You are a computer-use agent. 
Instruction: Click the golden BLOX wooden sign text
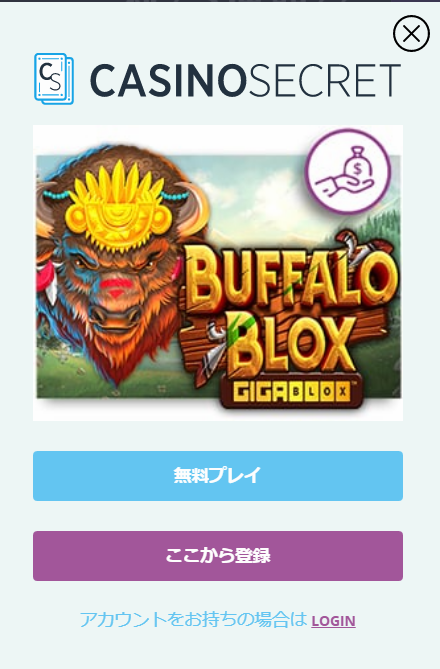(x=289, y=345)
